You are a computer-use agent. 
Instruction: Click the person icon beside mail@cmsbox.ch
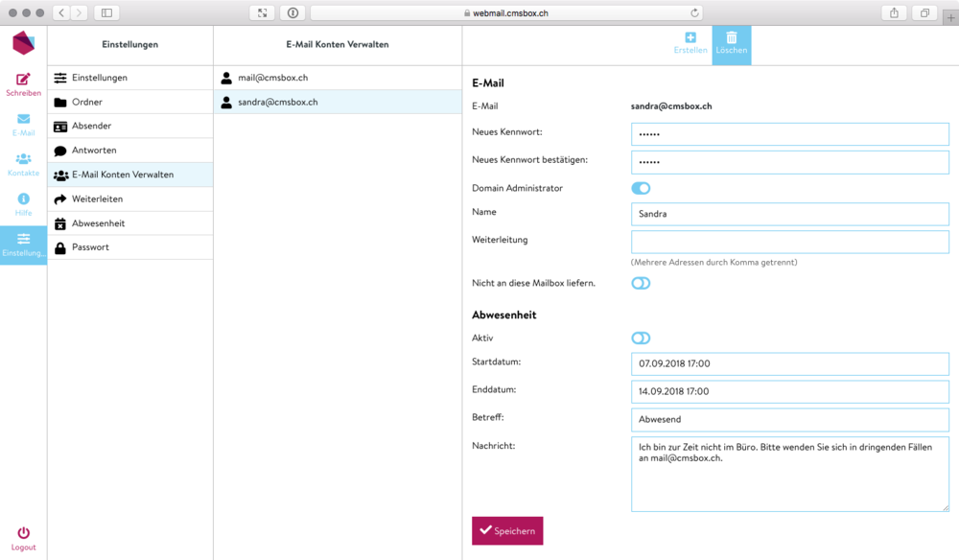pos(226,78)
